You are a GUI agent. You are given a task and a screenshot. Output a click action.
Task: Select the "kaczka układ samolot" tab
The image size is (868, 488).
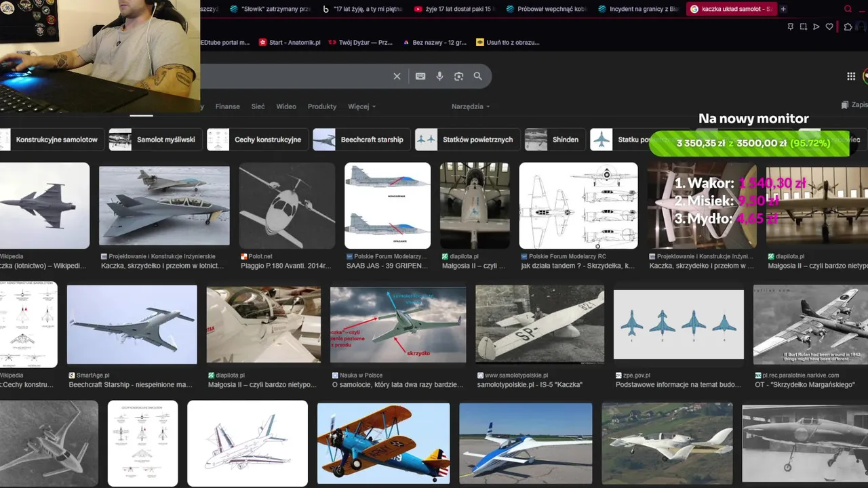(730, 9)
